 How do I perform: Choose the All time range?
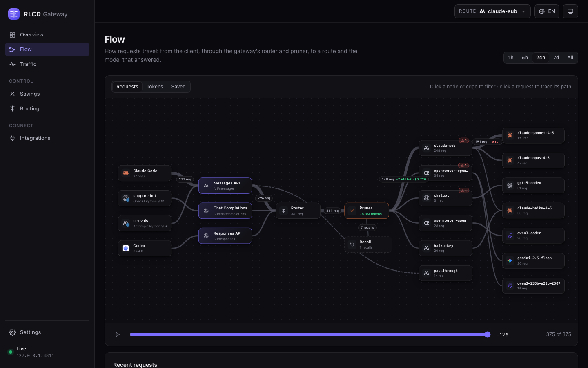coord(570,58)
